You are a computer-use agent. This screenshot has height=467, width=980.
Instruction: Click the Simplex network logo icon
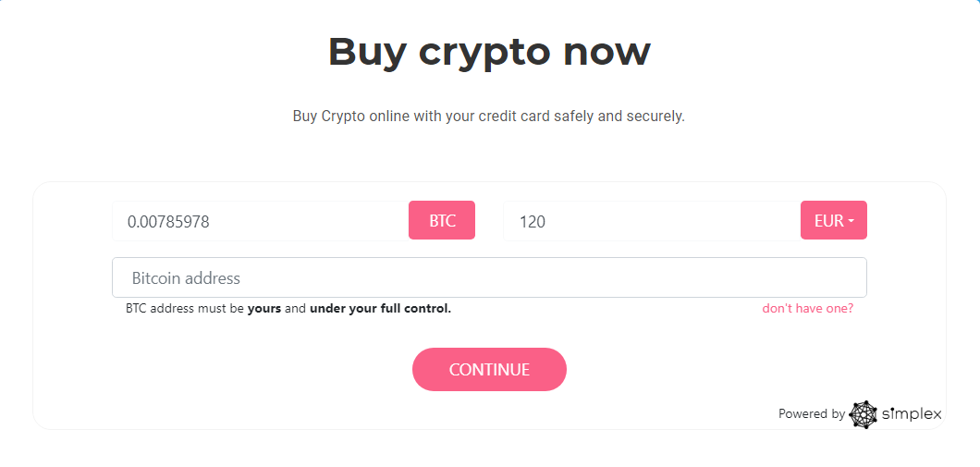point(863,414)
